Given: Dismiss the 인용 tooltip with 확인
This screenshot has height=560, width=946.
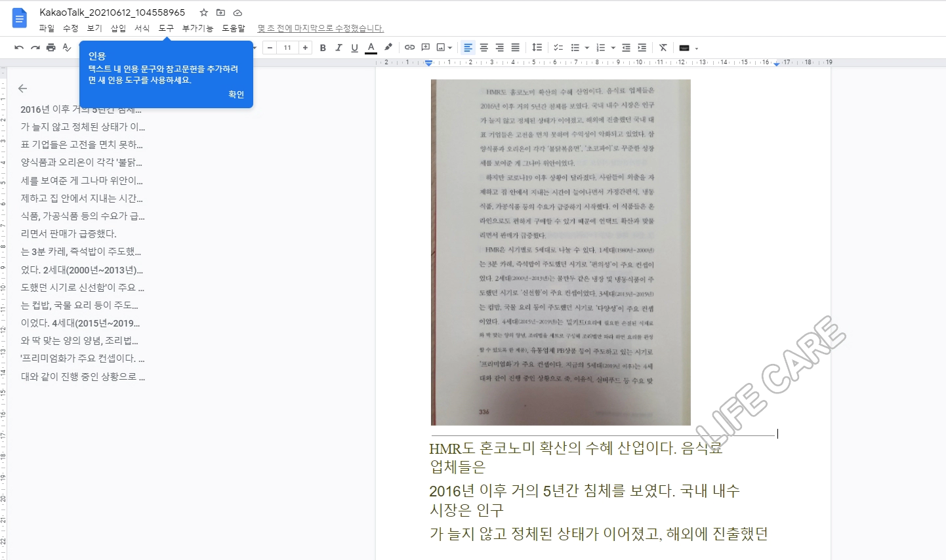Looking at the screenshot, I should tap(236, 94).
